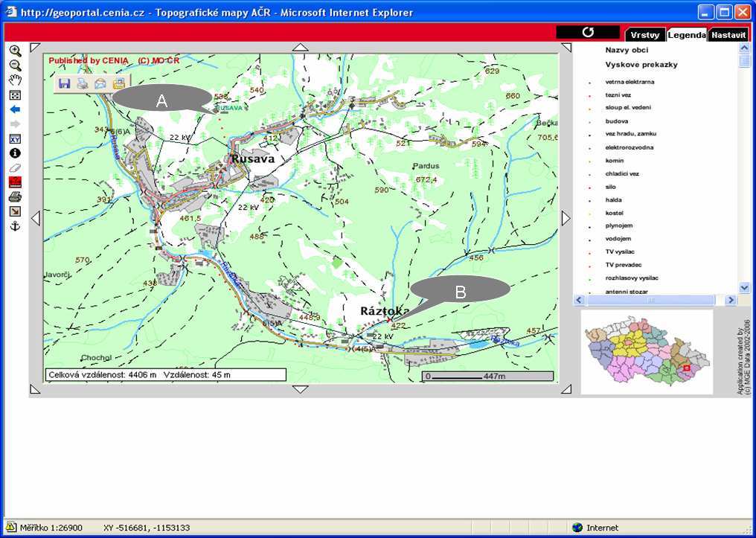Click the 'TV prevadec' legend entry
The image size is (756, 538).
pyautogui.click(x=624, y=265)
